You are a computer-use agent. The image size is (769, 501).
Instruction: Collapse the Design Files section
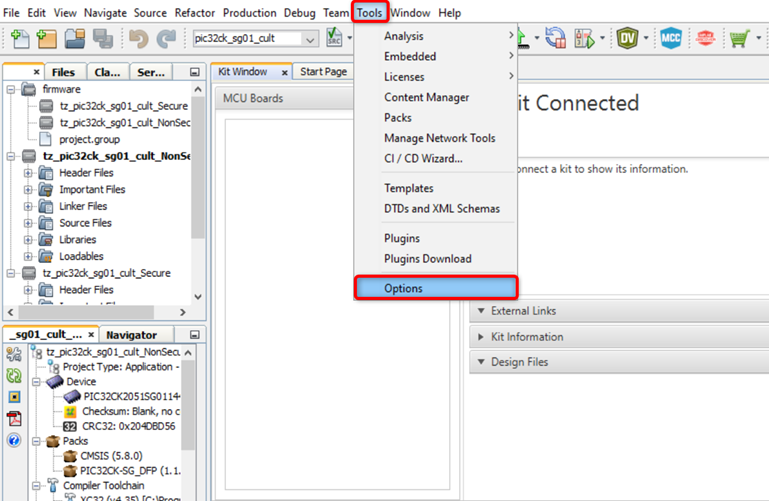(481, 362)
